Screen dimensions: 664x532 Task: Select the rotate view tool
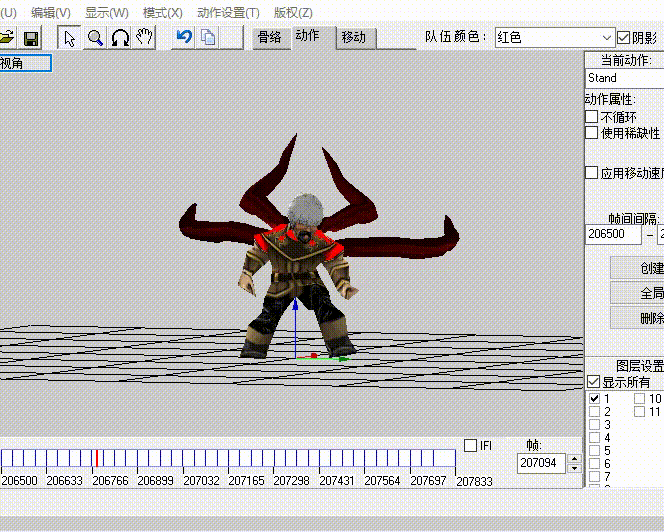(x=120, y=38)
